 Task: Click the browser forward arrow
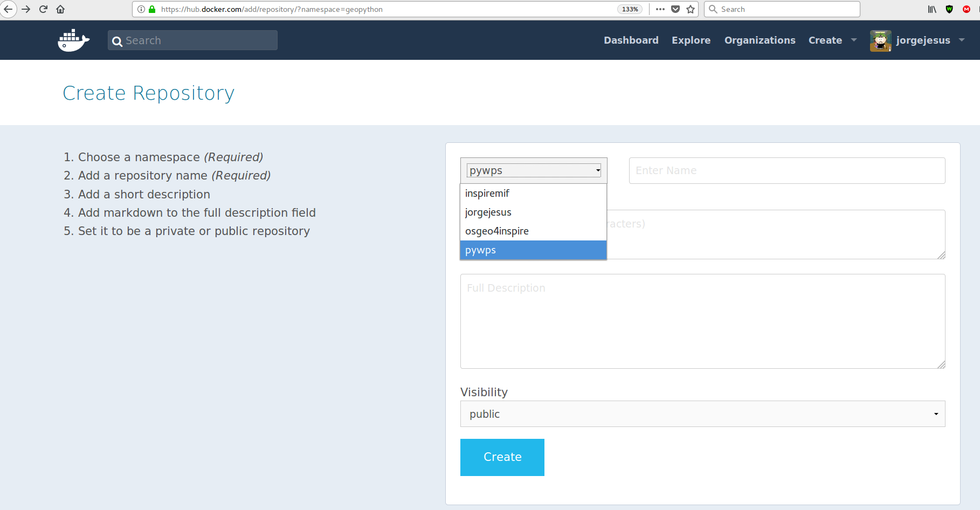tap(26, 9)
